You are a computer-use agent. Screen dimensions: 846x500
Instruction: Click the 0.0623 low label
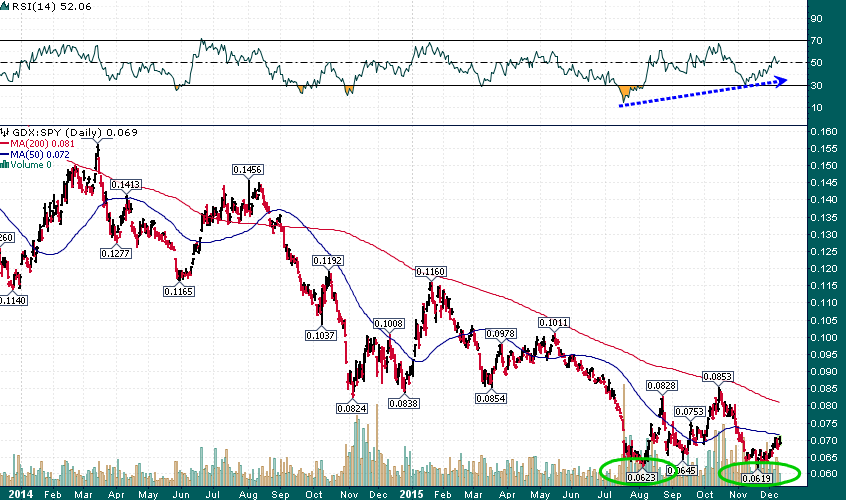[x=642, y=477]
